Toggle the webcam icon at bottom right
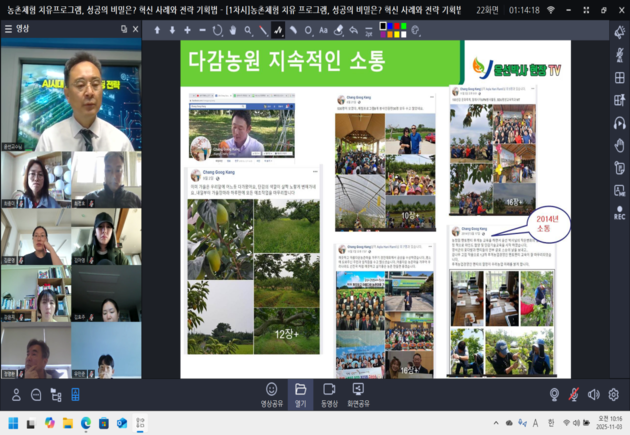This screenshot has width=630, height=435. coord(554,394)
